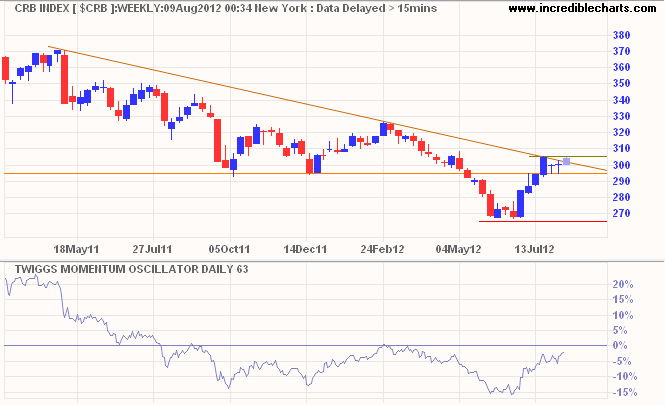
Task: Click the 320 price axis value
Action: coord(621,132)
